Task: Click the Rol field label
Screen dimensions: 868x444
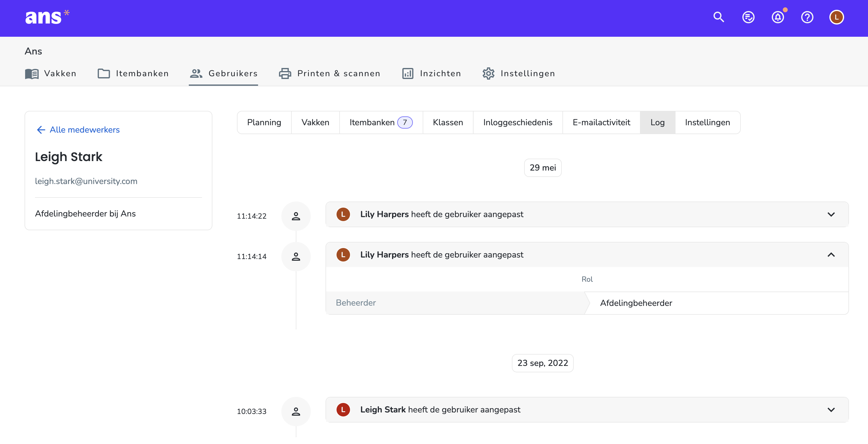Action: pos(587,279)
